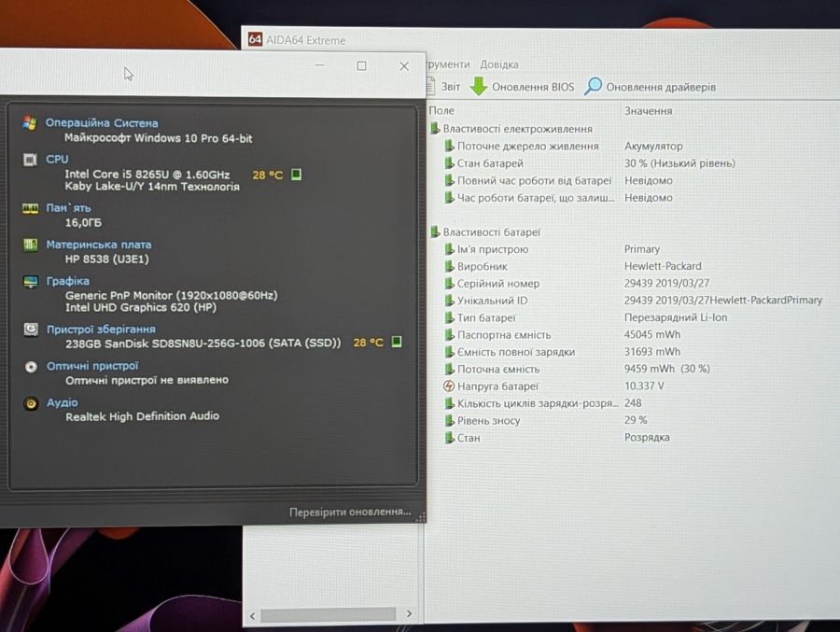Screen dimensions: 840x632
Task: Click the magnifier Оновлення драйверів icon
Action: [593, 86]
